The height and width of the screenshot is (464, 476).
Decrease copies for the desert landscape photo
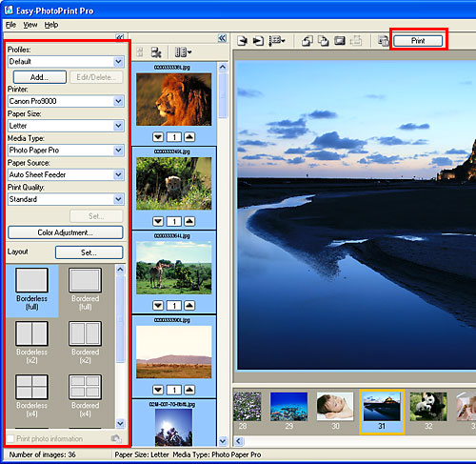[158, 390]
